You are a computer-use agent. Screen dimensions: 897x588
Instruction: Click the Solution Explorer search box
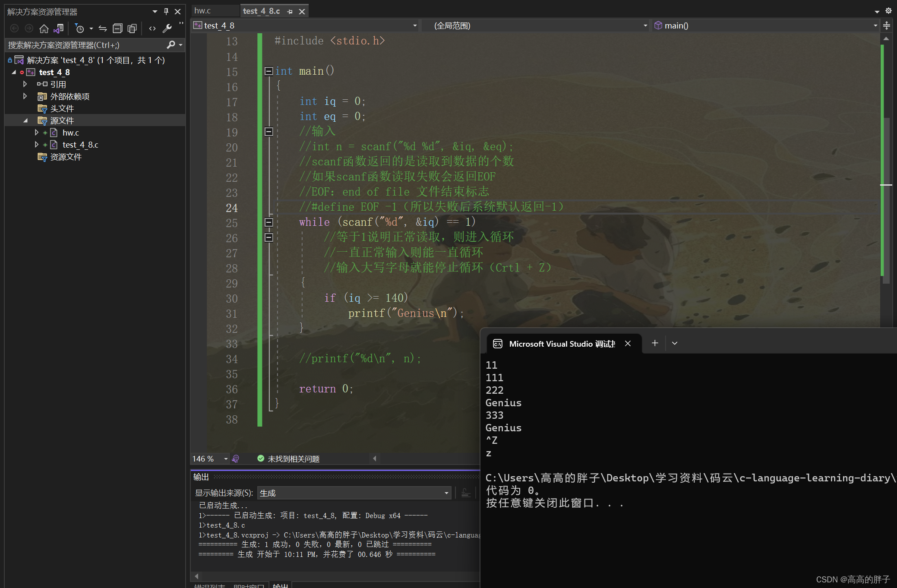86,45
